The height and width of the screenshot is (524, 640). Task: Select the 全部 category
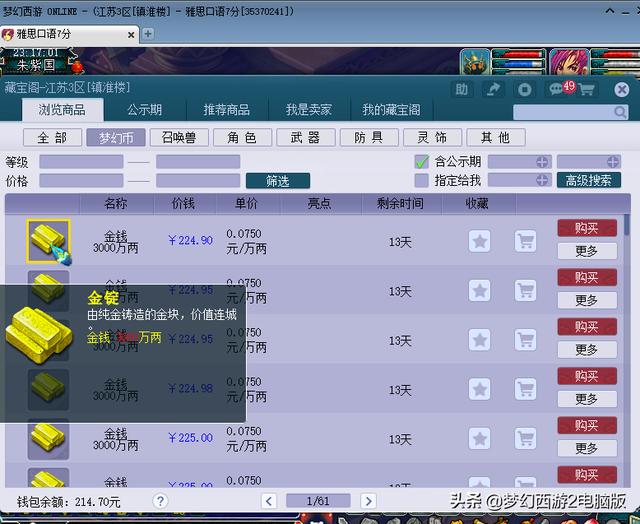tap(52, 138)
